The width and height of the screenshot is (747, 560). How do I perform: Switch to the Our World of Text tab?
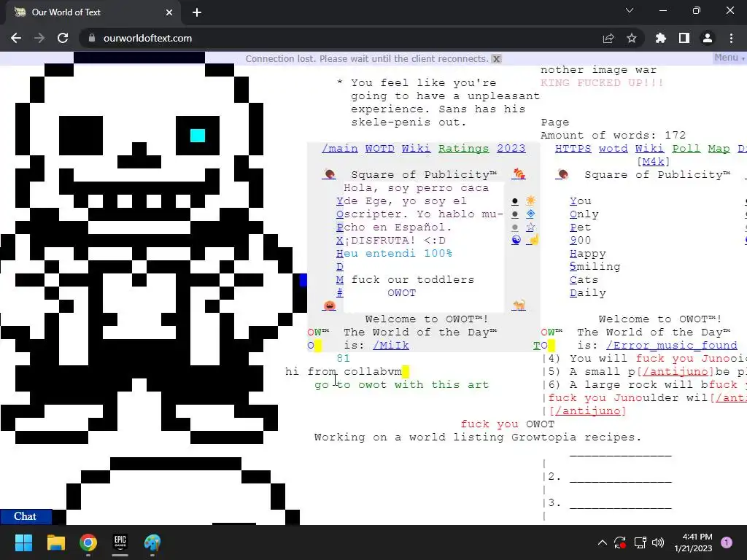point(93,12)
